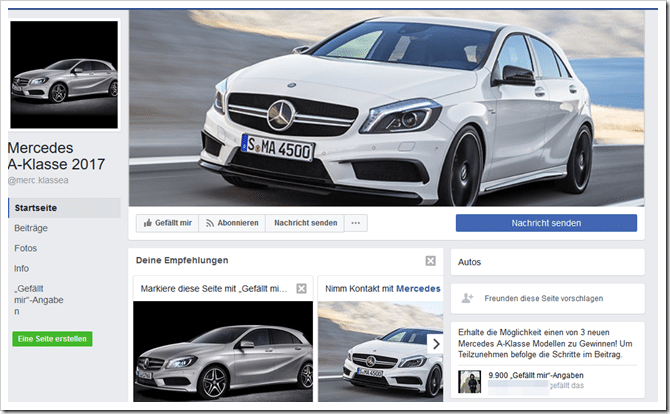Open the white Mercedes cover photo
The width and height of the screenshot is (670, 414).
[x=387, y=108]
